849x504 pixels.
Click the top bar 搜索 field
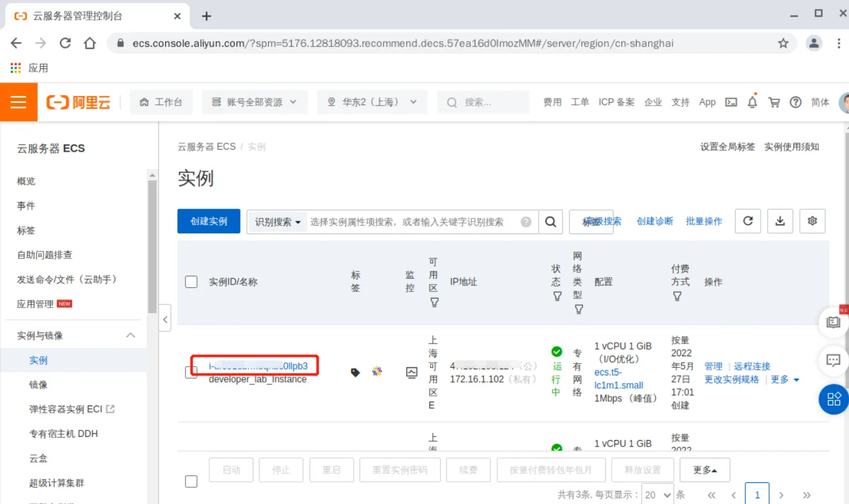(483, 102)
